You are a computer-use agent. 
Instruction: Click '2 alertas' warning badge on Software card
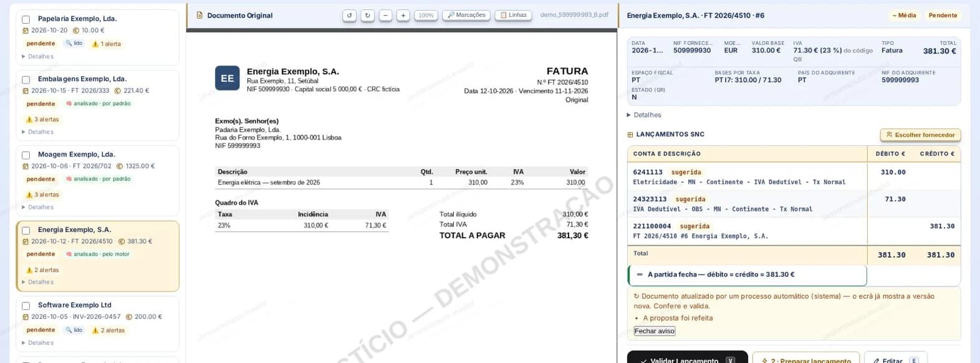(x=108, y=330)
